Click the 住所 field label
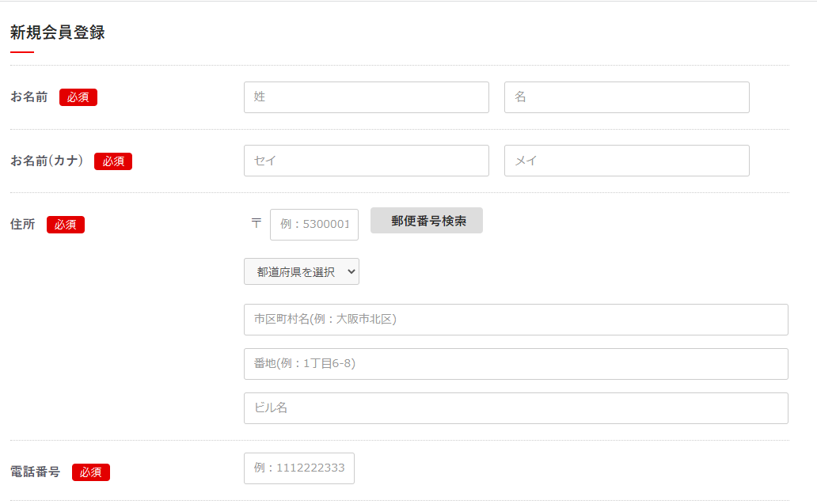 (23, 225)
